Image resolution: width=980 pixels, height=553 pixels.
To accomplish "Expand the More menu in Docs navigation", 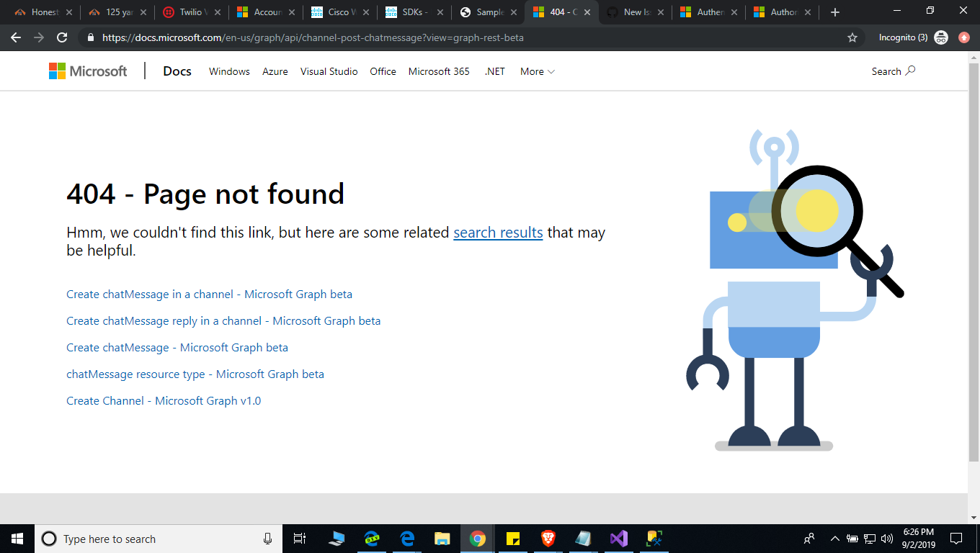I will coord(536,71).
